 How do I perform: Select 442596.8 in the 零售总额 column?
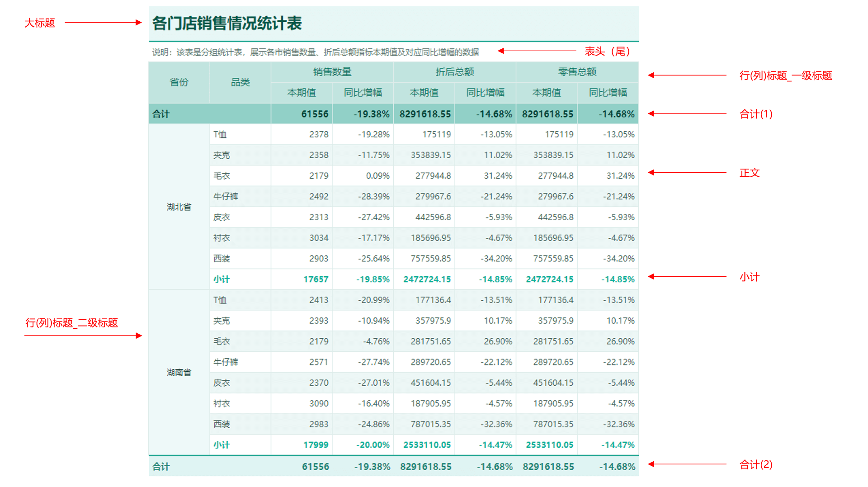coord(547,217)
